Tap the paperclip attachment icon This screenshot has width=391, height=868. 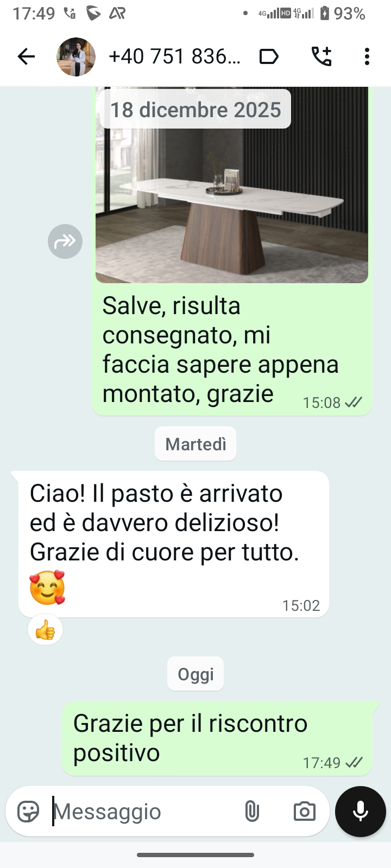(x=252, y=812)
